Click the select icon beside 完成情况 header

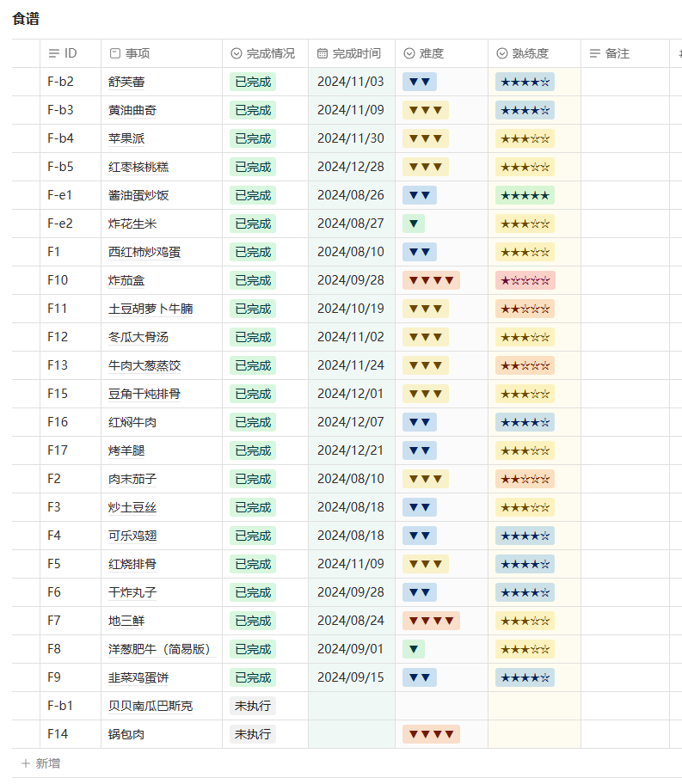237,53
